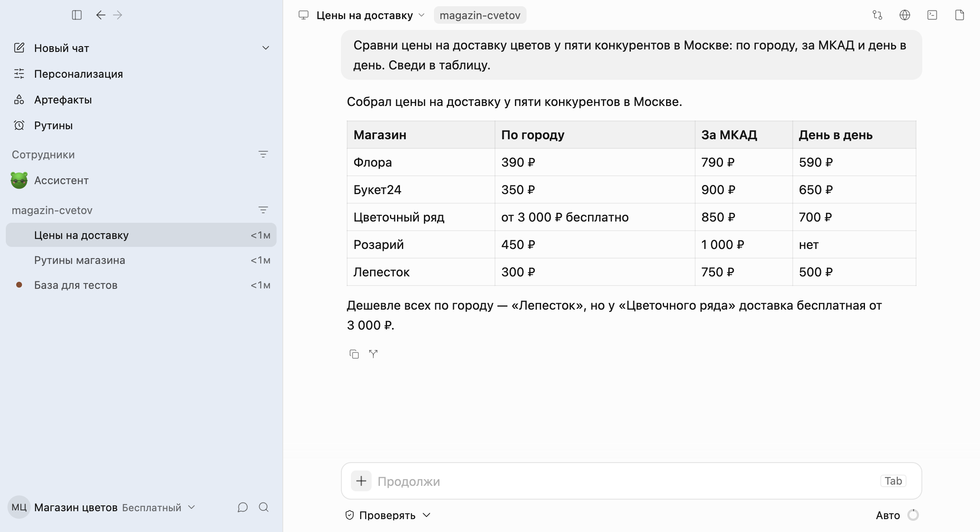Click the monitor icon beside chat title
Viewport: 980px width, 532px height.
[x=304, y=15]
